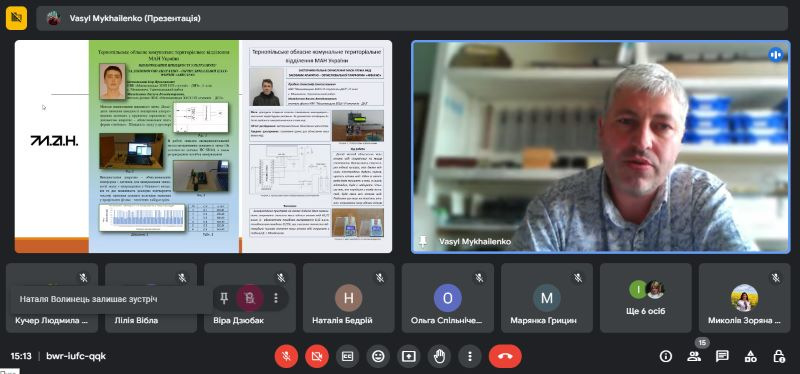This screenshot has height=374, width=800.
Task: Toggle the camera on/off button
Action: coord(317,356)
